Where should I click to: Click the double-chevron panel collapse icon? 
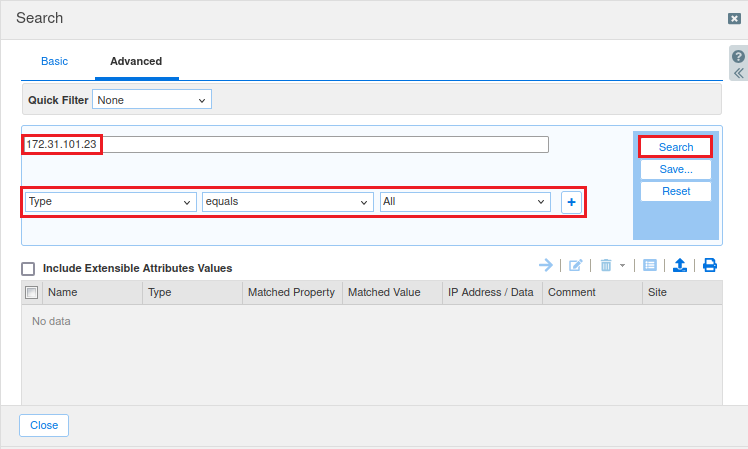coord(738,73)
